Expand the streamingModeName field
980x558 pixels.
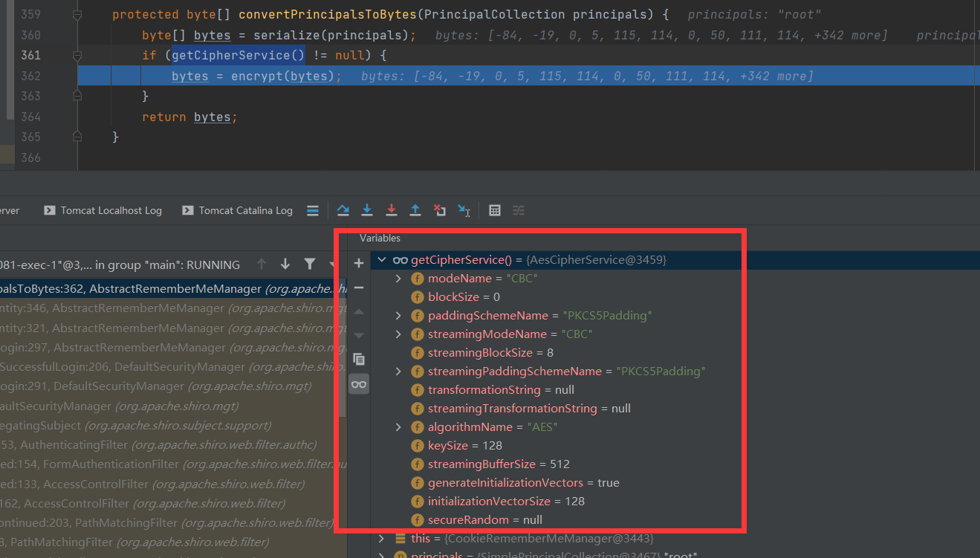coord(398,334)
